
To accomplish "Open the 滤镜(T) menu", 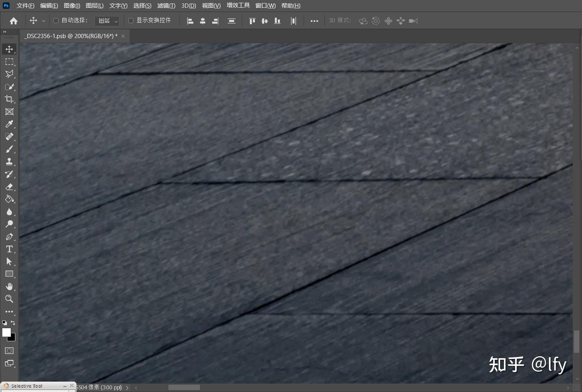I will pyautogui.click(x=166, y=6).
